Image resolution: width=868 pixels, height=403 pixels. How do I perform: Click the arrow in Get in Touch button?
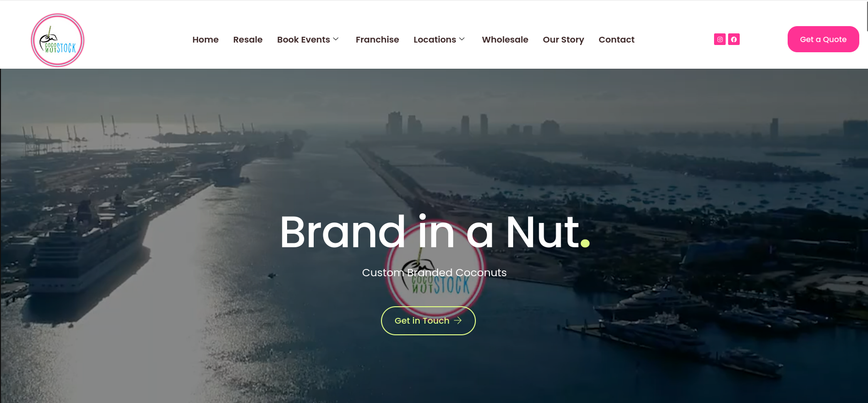(x=458, y=320)
